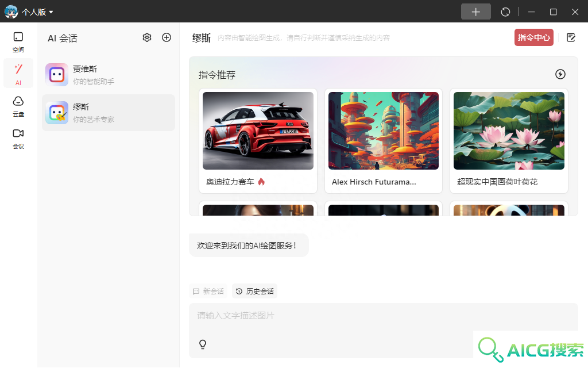Choose the Alex Hirsch Futurama thumbnail

pos(383,131)
